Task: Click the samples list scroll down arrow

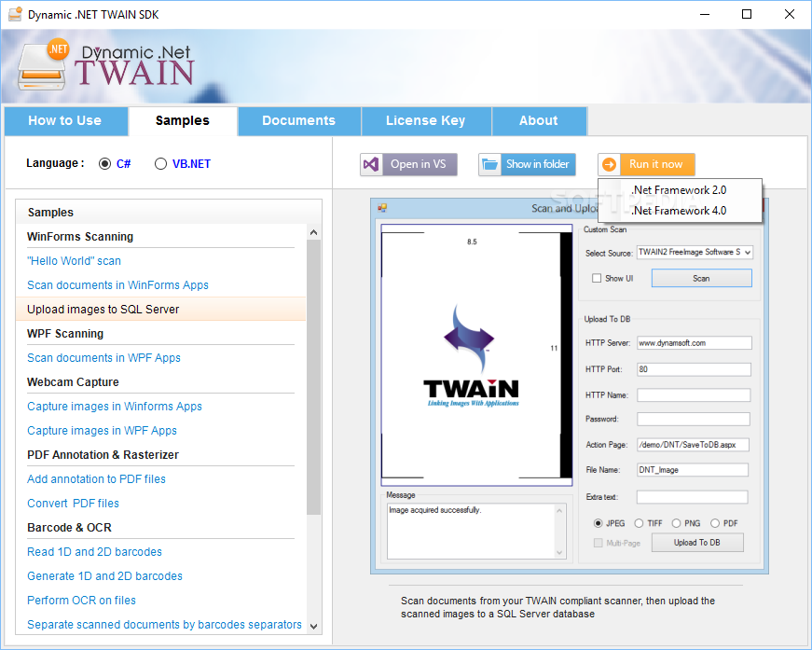Action: [313, 626]
